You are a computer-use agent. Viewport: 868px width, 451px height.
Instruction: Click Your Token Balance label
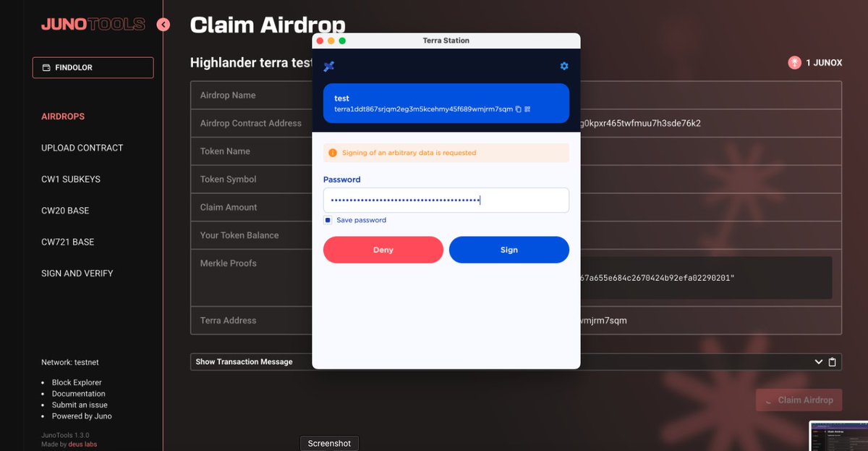click(239, 235)
